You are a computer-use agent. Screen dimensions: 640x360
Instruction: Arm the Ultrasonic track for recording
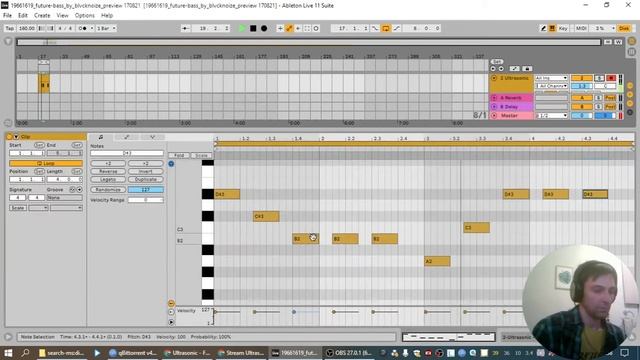pyautogui.click(x=611, y=78)
